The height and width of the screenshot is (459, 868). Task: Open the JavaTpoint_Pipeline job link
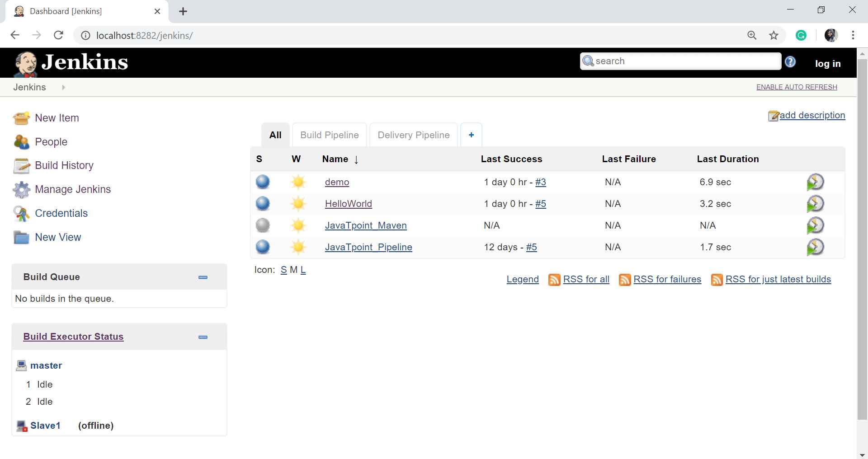pos(368,247)
